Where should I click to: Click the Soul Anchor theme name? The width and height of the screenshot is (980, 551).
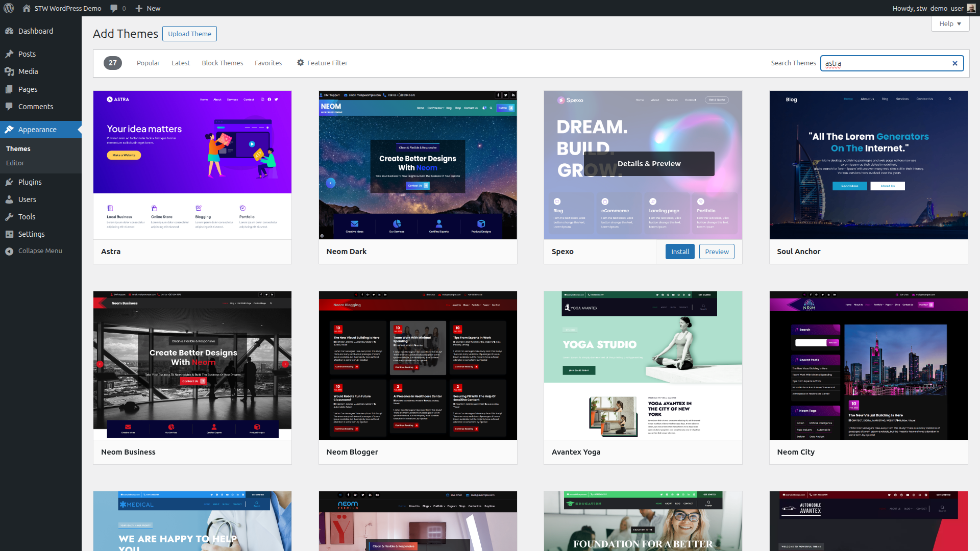coord(798,252)
